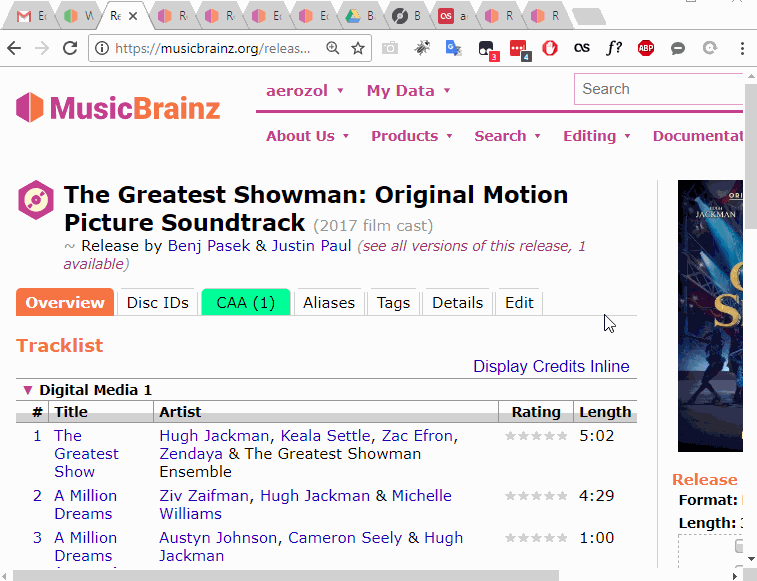Expand the Search navigation menu
This screenshot has width=757, height=581.
pos(507,136)
